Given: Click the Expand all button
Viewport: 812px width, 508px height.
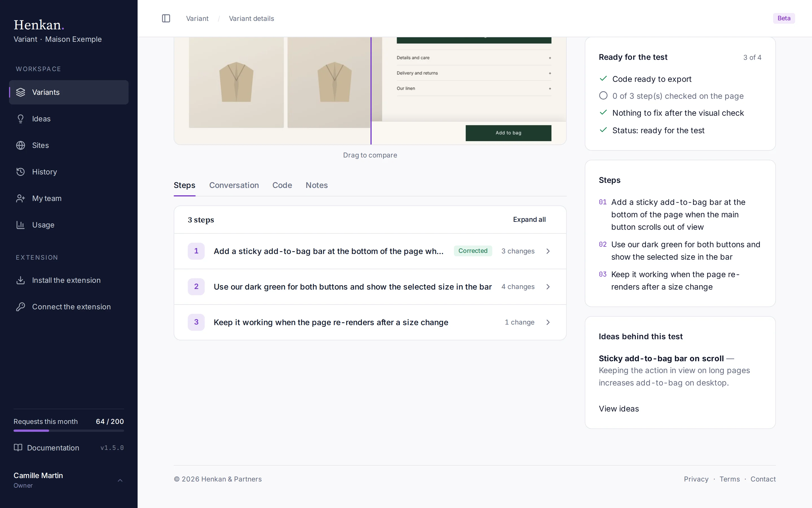Looking at the screenshot, I should click(x=529, y=220).
